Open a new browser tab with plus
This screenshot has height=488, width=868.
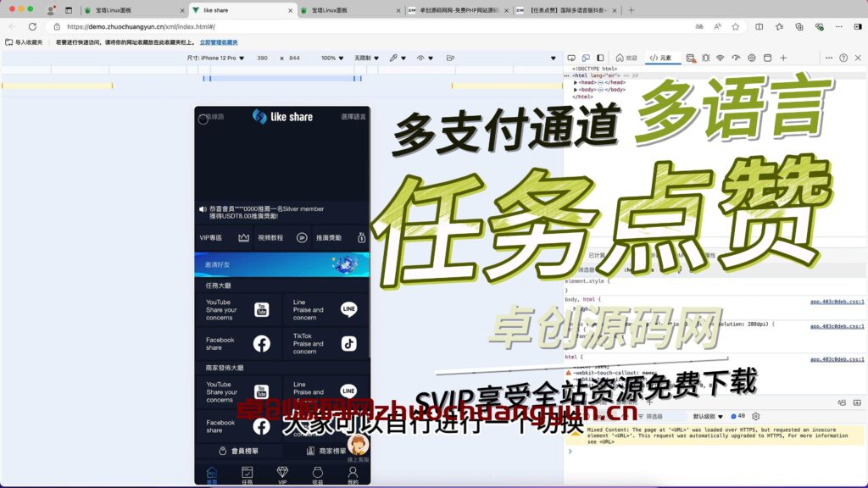(631, 10)
